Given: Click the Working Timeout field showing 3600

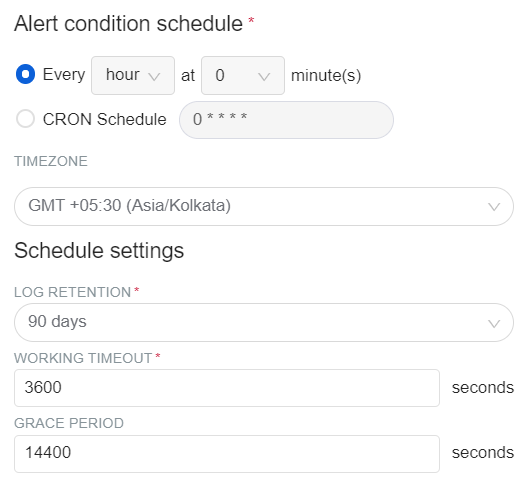Looking at the screenshot, I should coord(227,388).
